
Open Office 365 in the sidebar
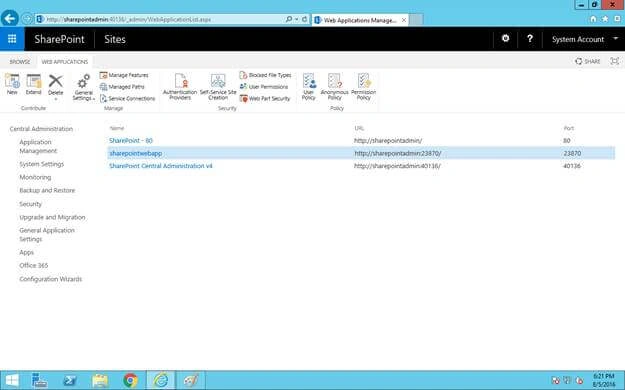(x=33, y=265)
